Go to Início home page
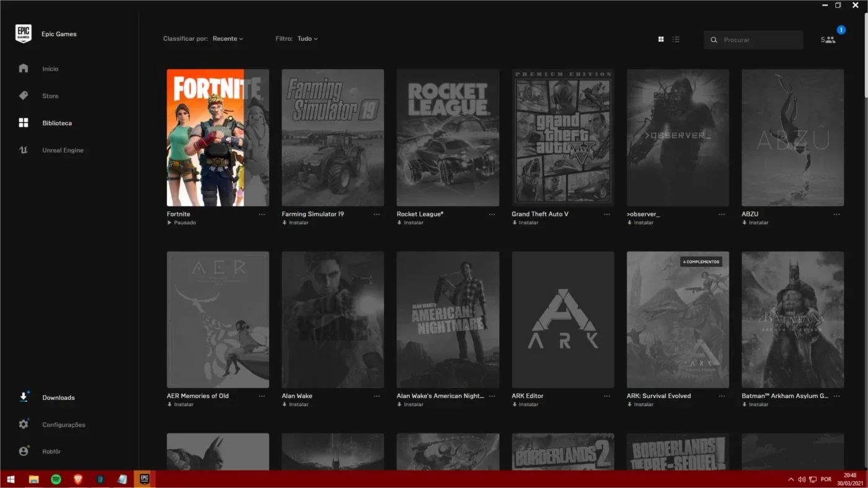Viewport: 868px width, 488px height. (x=50, y=69)
